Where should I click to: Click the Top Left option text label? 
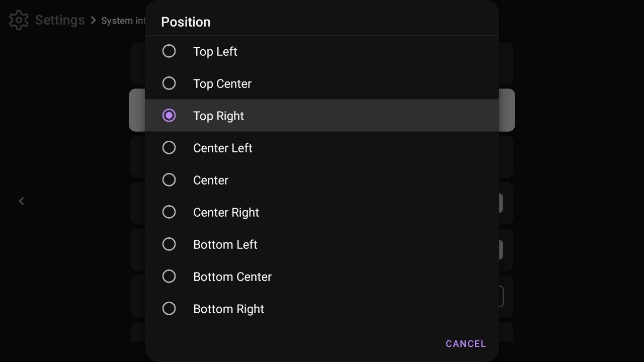pyautogui.click(x=215, y=51)
